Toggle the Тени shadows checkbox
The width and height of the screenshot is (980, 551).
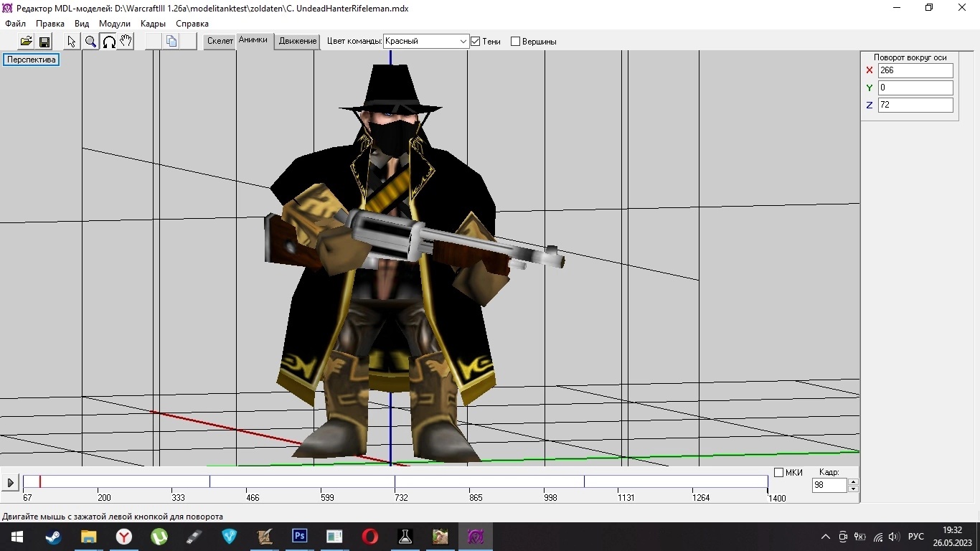(x=475, y=42)
